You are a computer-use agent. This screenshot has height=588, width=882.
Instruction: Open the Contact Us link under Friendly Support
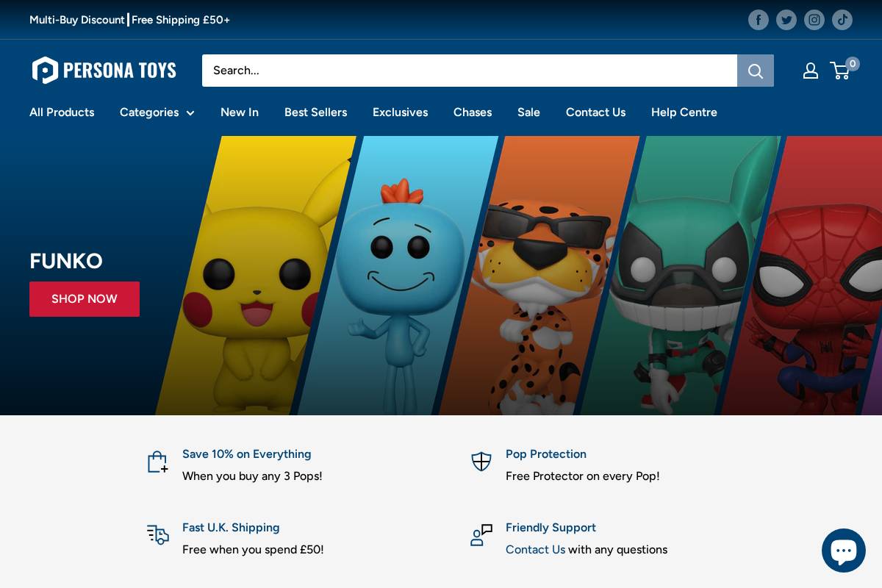pos(535,549)
